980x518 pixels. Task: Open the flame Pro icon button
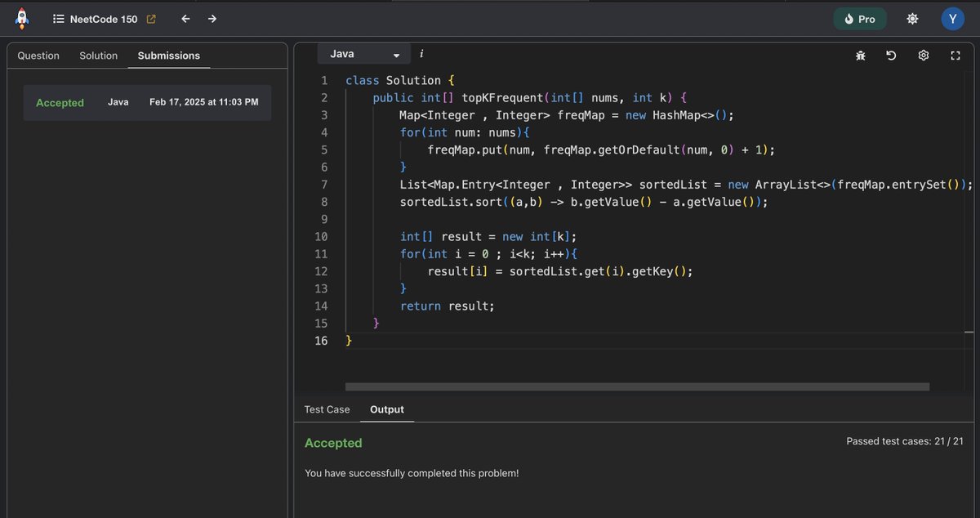click(859, 18)
